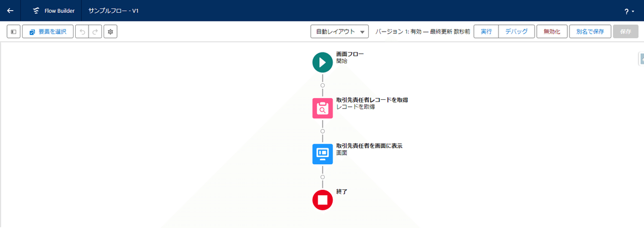
Task: Click 取引先責任者を画面に表示 label
Action: point(369,145)
